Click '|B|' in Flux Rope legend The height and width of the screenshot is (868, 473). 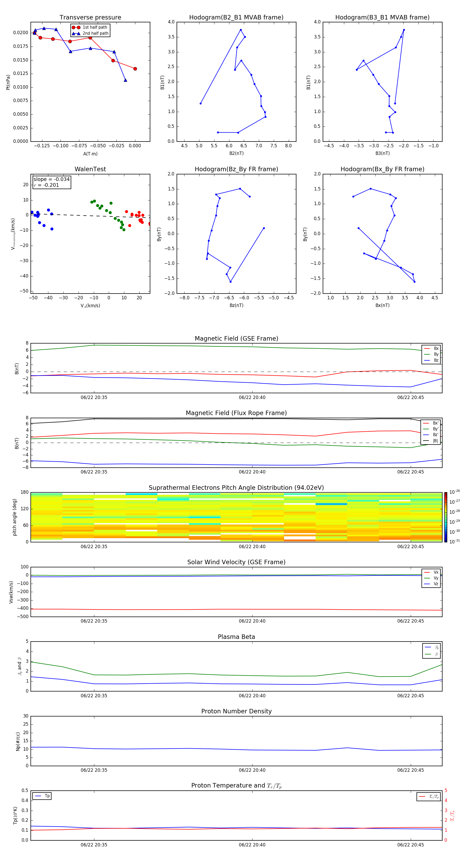click(436, 441)
